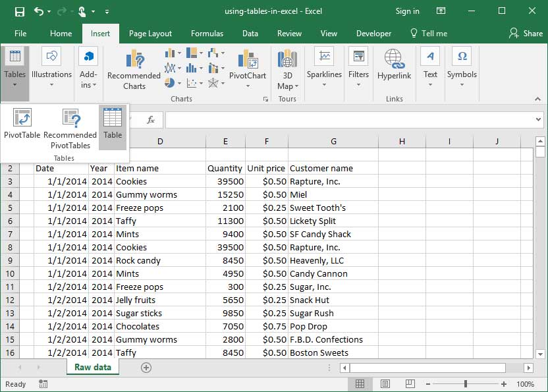The width and height of the screenshot is (548, 392).
Task: Click the Zoom in plus button
Action: (x=504, y=384)
